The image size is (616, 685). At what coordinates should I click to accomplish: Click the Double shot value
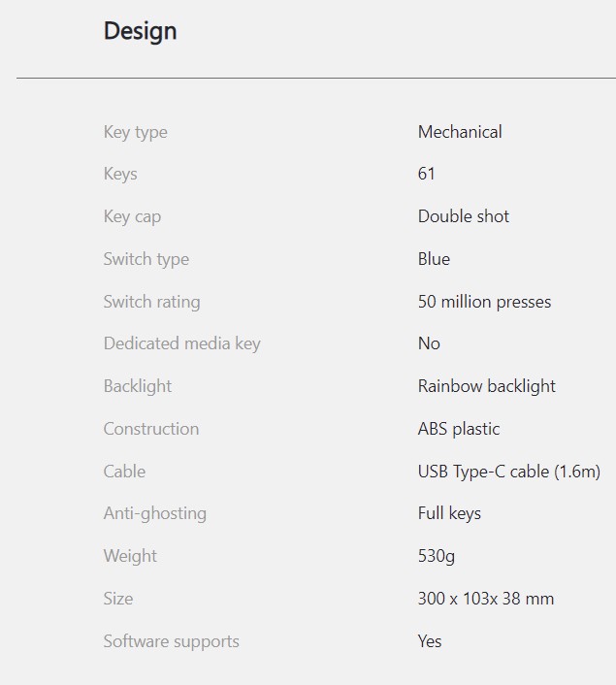[463, 216]
